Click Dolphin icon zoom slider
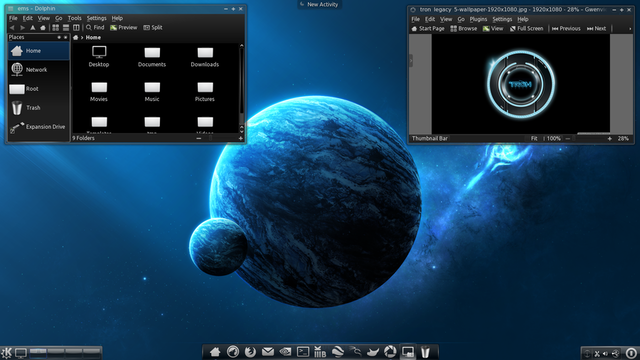The height and width of the screenshot is (360, 640). point(219,138)
